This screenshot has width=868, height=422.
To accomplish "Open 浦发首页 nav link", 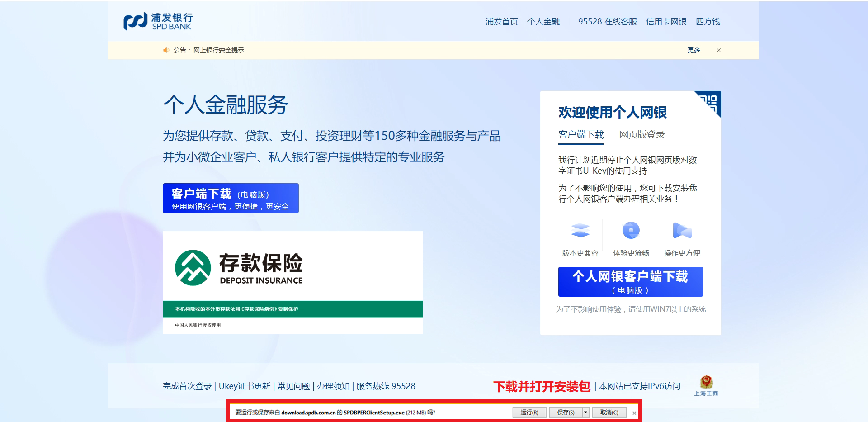I will point(502,21).
